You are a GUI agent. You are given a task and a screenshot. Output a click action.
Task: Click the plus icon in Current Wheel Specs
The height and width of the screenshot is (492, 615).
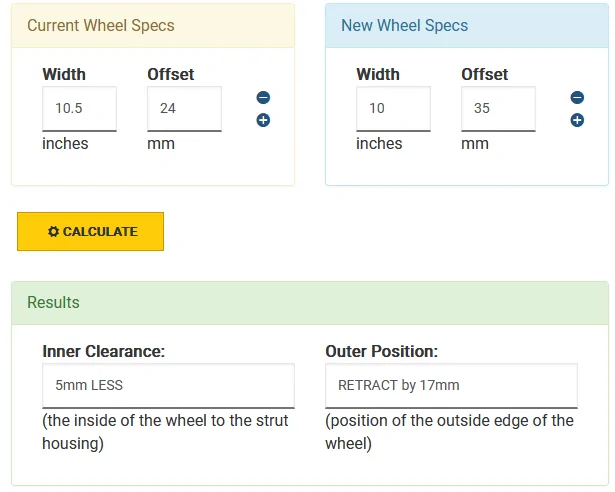point(263,120)
